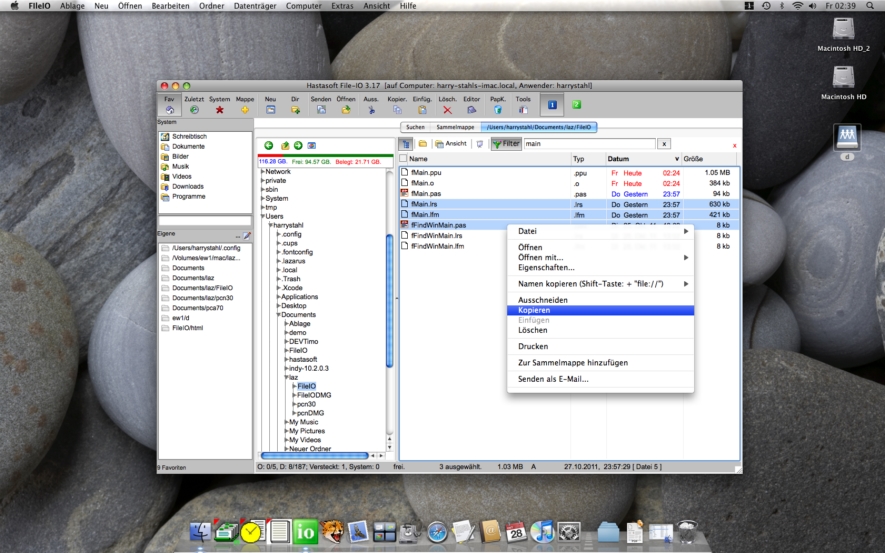Click the folder tree horizontal scrollbar
The height and width of the screenshot is (553, 885).
pyautogui.click(x=314, y=455)
